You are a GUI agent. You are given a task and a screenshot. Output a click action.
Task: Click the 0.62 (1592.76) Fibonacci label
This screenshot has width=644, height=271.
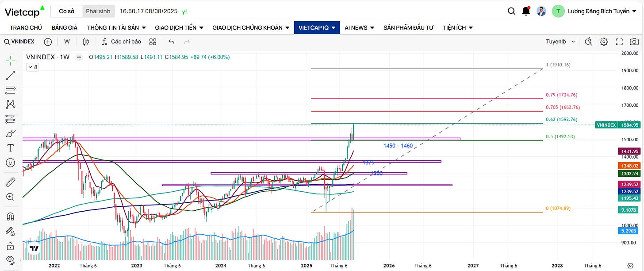pos(561,120)
